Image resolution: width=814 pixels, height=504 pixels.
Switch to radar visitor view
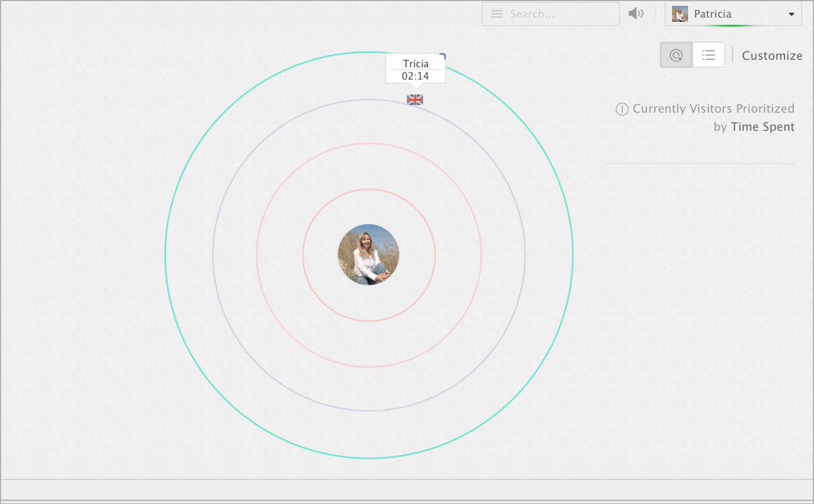click(676, 55)
